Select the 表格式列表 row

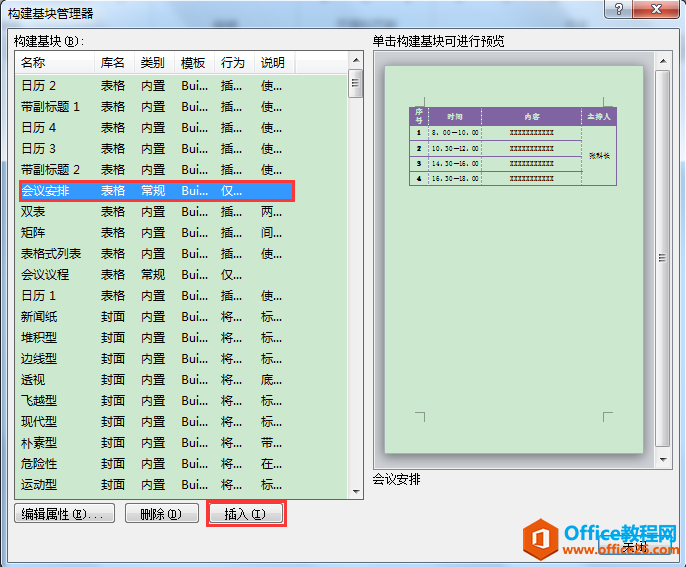pos(158,254)
